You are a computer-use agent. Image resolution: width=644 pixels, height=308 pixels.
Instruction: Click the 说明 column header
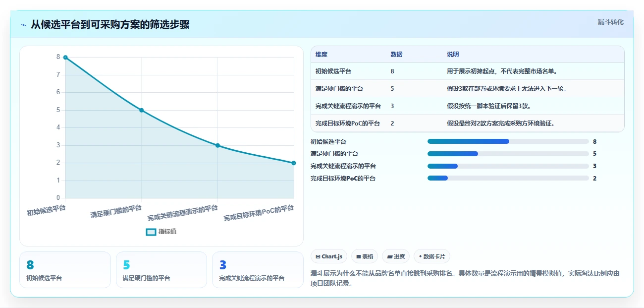(453, 55)
